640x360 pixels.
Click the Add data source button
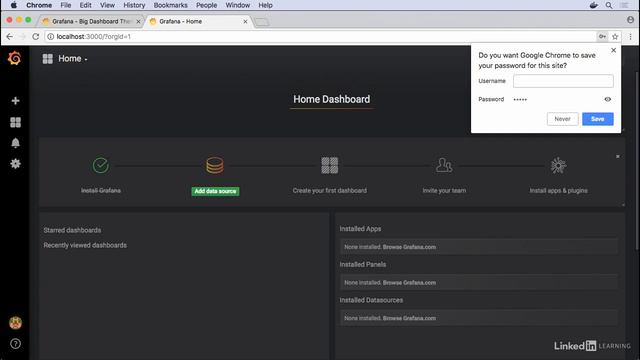coord(216,191)
